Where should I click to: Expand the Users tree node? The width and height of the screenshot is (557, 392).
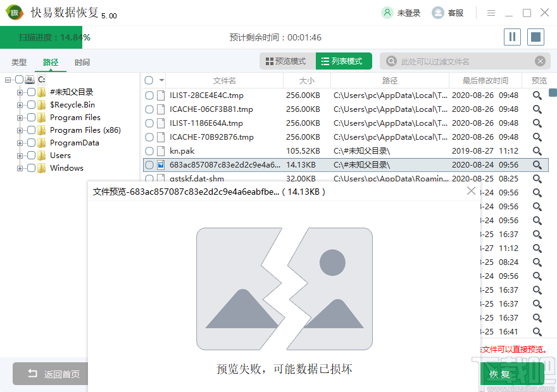coord(20,156)
